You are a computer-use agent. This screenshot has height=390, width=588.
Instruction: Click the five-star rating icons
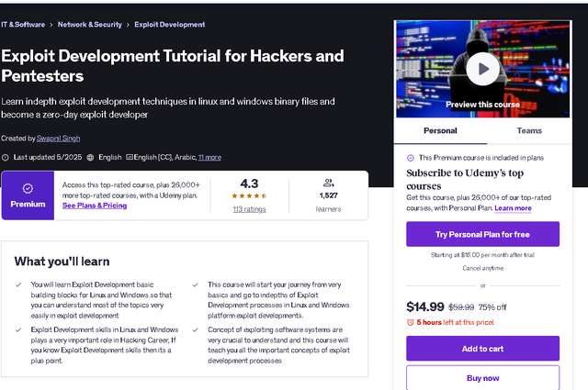click(249, 195)
